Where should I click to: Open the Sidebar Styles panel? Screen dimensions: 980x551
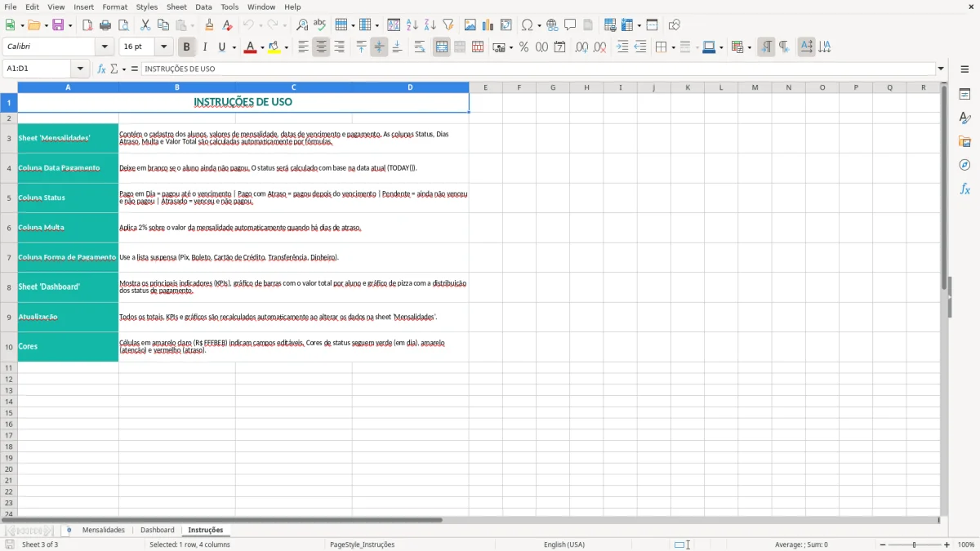(x=964, y=118)
